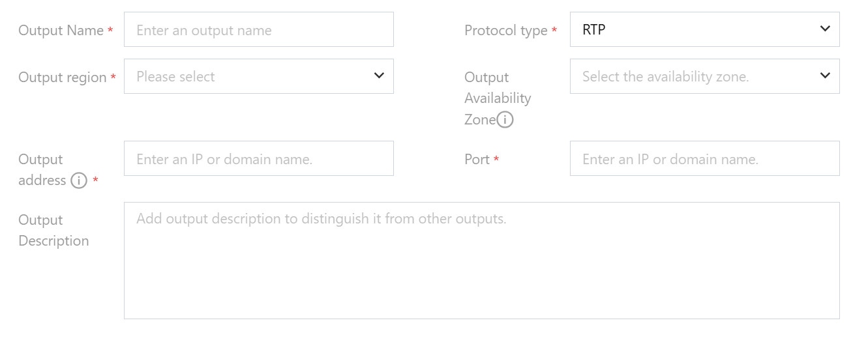The height and width of the screenshot is (342, 868).
Task: Click the Output region label text
Action: [x=62, y=78]
